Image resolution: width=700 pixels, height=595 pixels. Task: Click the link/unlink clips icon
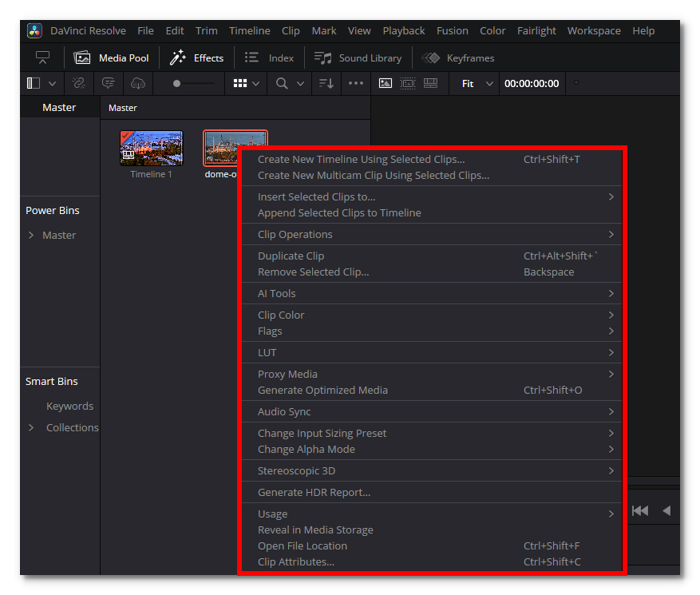[x=78, y=83]
